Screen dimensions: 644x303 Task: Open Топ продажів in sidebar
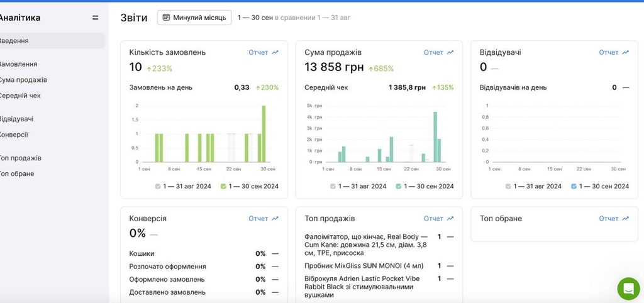pyautogui.click(x=21, y=158)
